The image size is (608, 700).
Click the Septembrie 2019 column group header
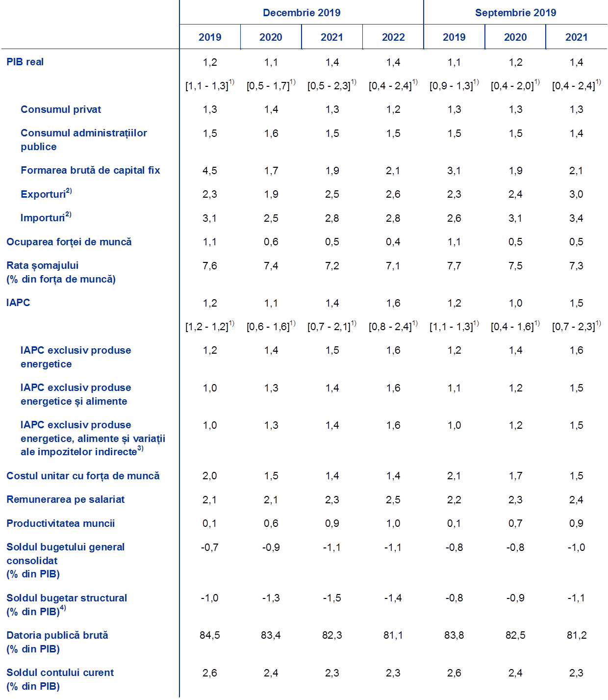pos(515,13)
